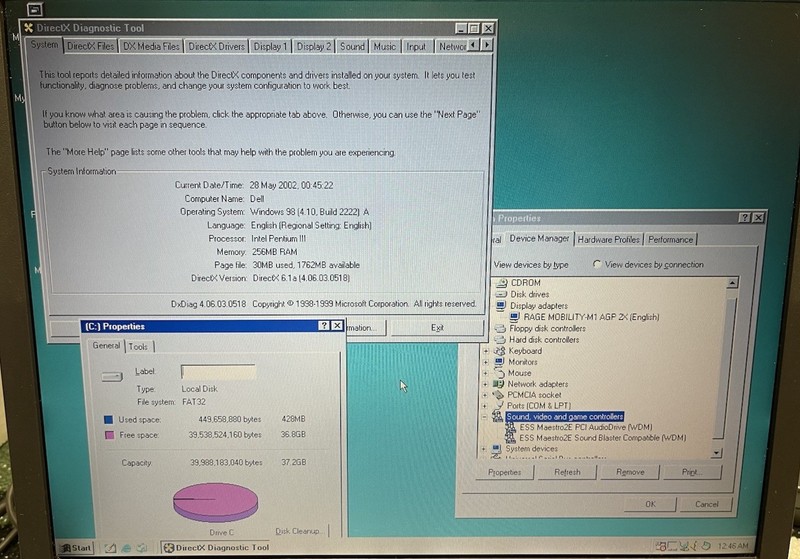This screenshot has height=559, width=800.
Task: Click the Mouse device icon
Action: tap(499, 373)
